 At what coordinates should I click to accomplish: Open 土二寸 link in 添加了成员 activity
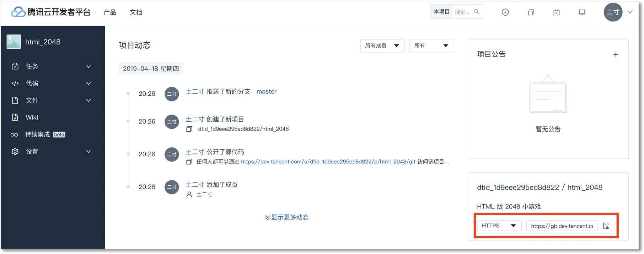[x=195, y=185]
